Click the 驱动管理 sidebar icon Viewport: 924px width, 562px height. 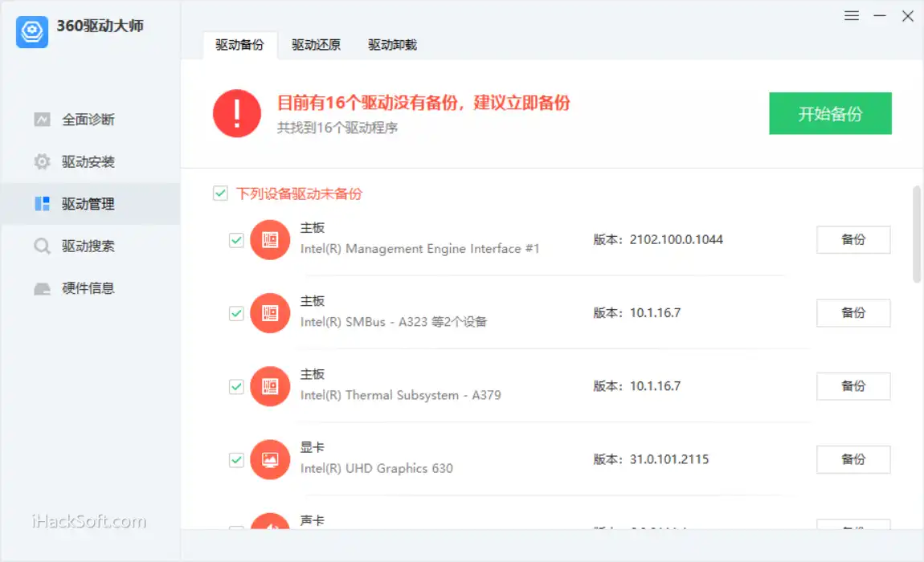pyautogui.click(x=42, y=204)
